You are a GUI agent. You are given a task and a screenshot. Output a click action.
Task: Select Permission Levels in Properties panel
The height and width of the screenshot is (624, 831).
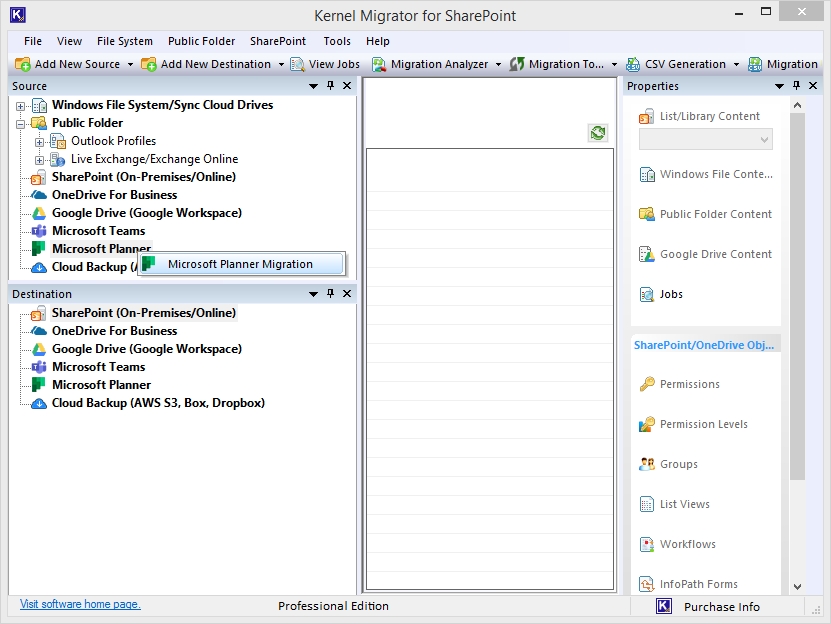[703, 424]
